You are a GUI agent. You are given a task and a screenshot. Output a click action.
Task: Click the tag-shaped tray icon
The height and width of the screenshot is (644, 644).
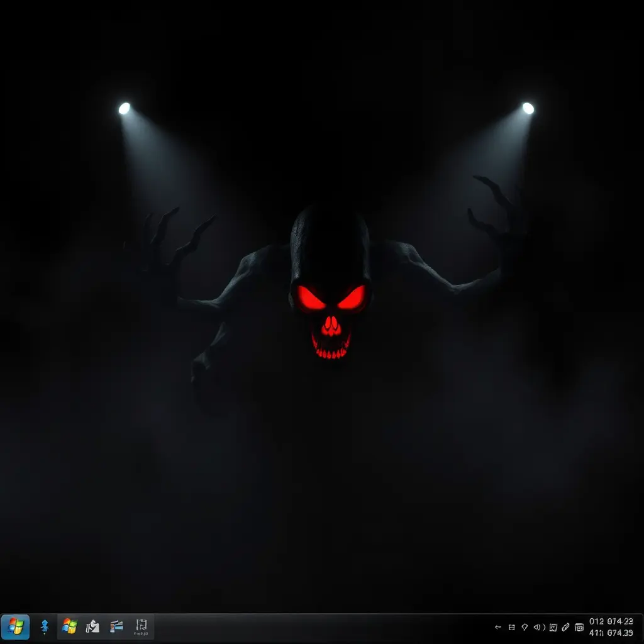click(525, 627)
